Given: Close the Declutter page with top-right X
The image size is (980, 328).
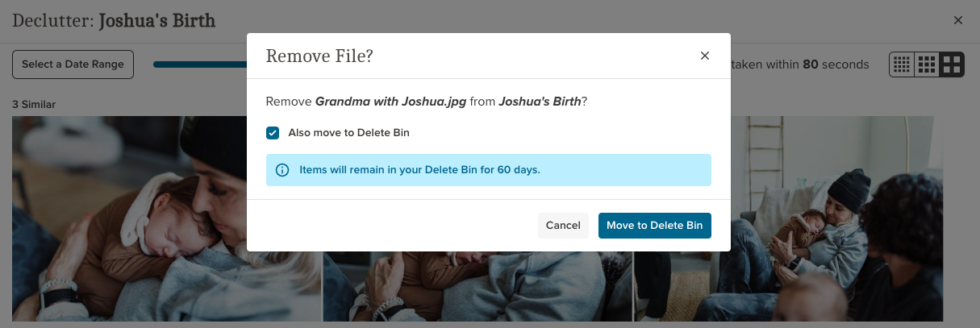Looking at the screenshot, I should click(958, 20).
